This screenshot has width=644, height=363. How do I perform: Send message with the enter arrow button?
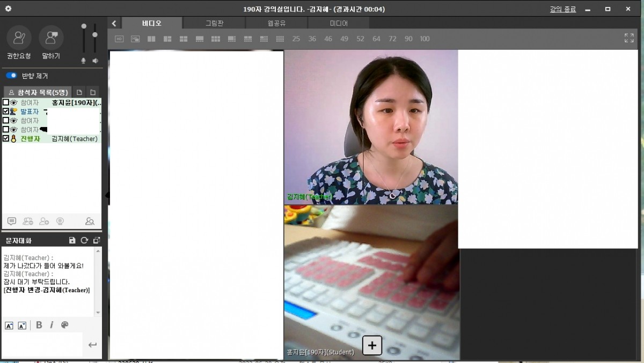click(92, 345)
